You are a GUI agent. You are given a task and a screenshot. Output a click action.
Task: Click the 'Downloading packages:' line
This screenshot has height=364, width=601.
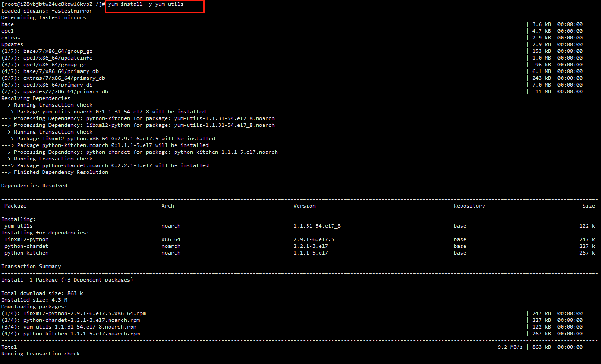(x=34, y=307)
